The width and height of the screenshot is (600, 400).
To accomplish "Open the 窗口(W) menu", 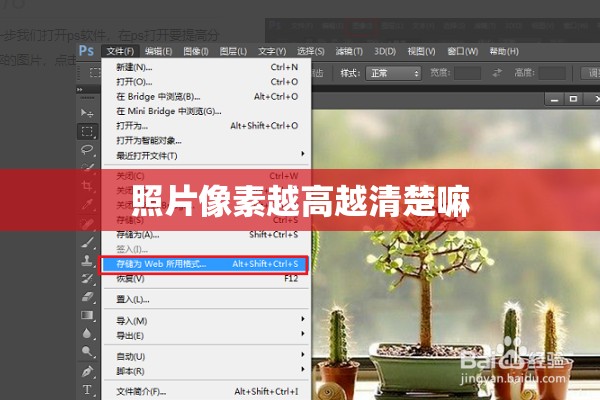I will click(462, 51).
